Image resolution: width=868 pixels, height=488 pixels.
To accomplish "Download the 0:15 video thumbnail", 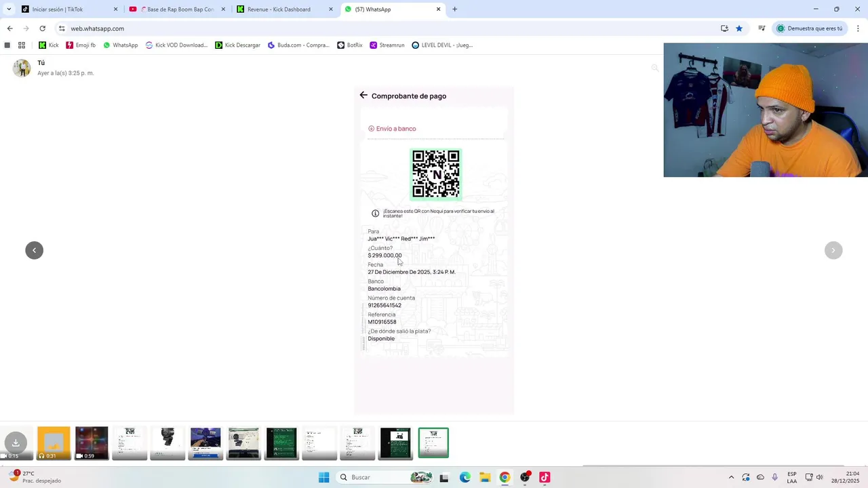I will tap(15, 443).
